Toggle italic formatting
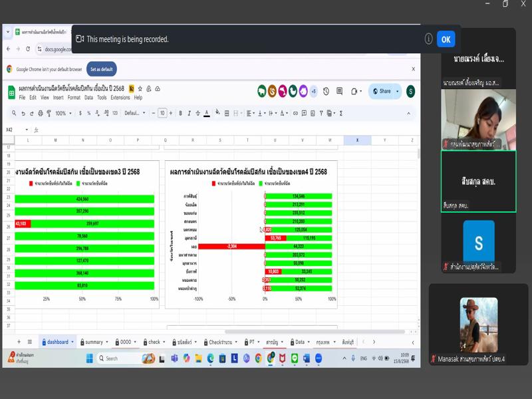The width and height of the screenshot is (532, 399). (x=189, y=113)
